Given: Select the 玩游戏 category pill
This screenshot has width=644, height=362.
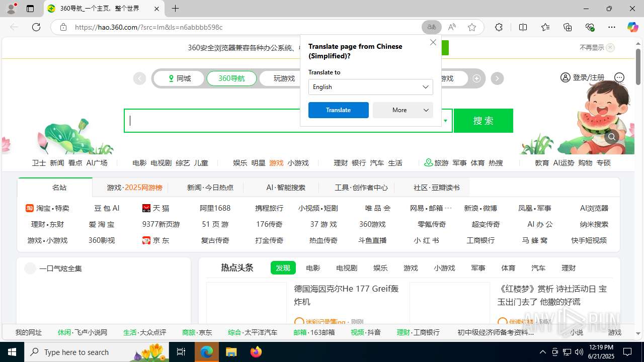Looking at the screenshot, I should coord(284,78).
